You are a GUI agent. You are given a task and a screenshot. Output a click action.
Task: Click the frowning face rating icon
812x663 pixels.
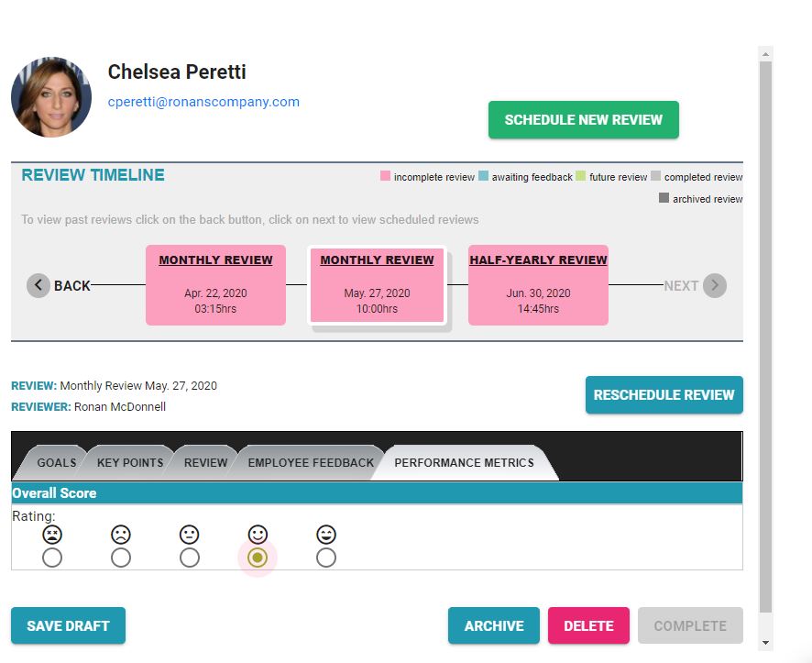pyautogui.click(x=121, y=535)
